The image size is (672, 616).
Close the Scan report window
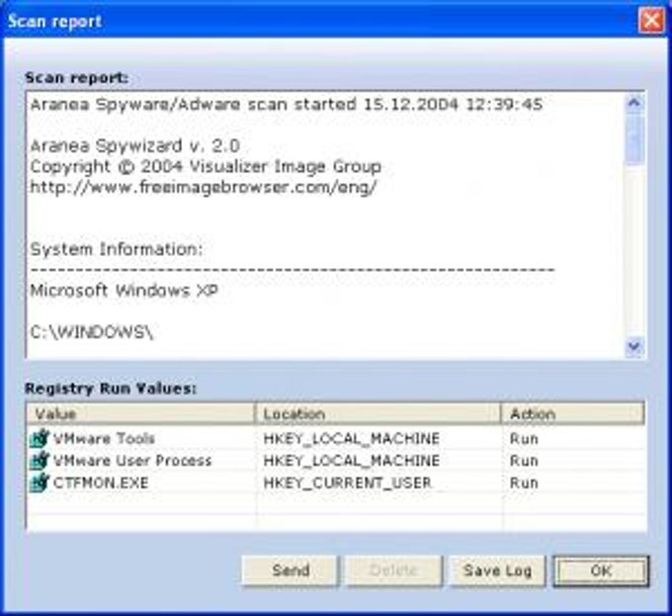point(650,20)
